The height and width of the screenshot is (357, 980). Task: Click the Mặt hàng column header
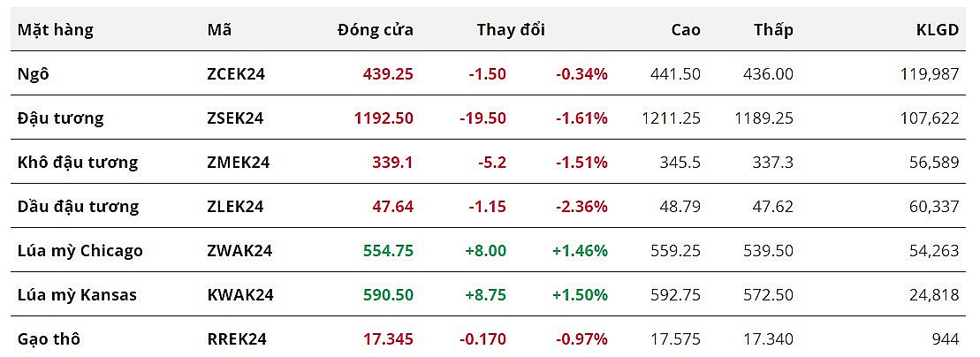coord(55,30)
